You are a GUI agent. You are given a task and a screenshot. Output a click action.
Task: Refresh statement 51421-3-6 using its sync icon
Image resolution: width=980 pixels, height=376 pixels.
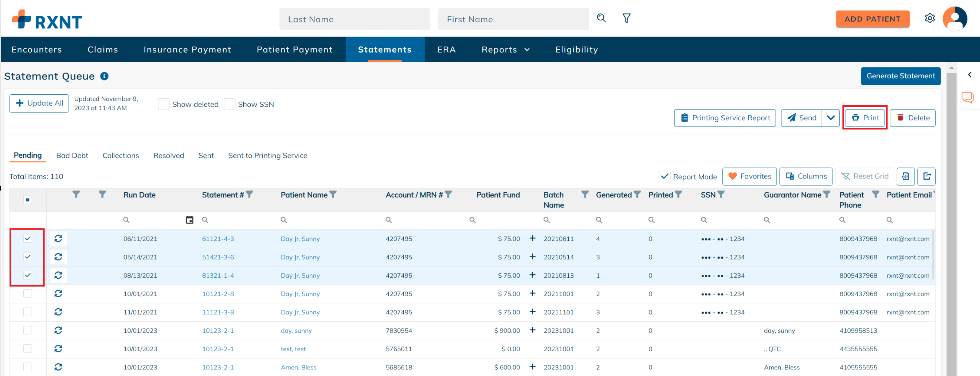pyautogui.click(x=58, y=257)
